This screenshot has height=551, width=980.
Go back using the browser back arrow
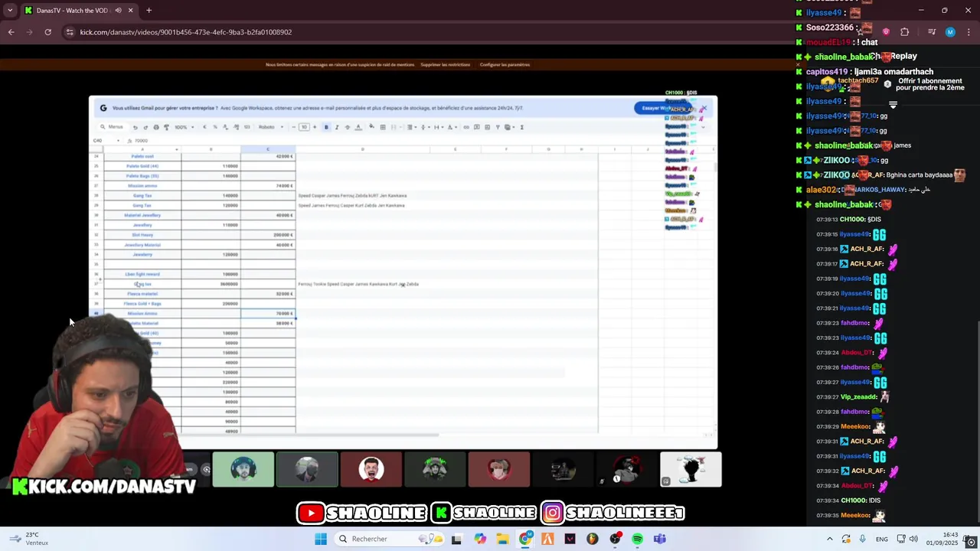11,32
